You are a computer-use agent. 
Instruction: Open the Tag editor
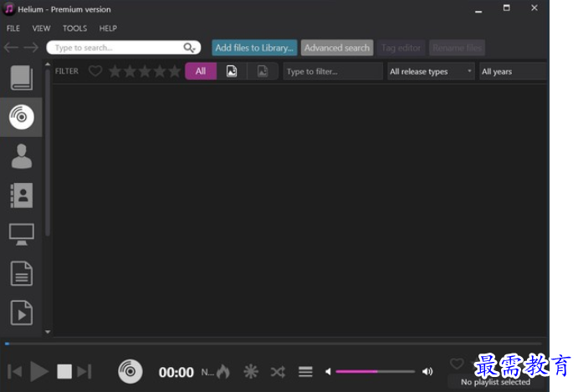pos(401,48)
